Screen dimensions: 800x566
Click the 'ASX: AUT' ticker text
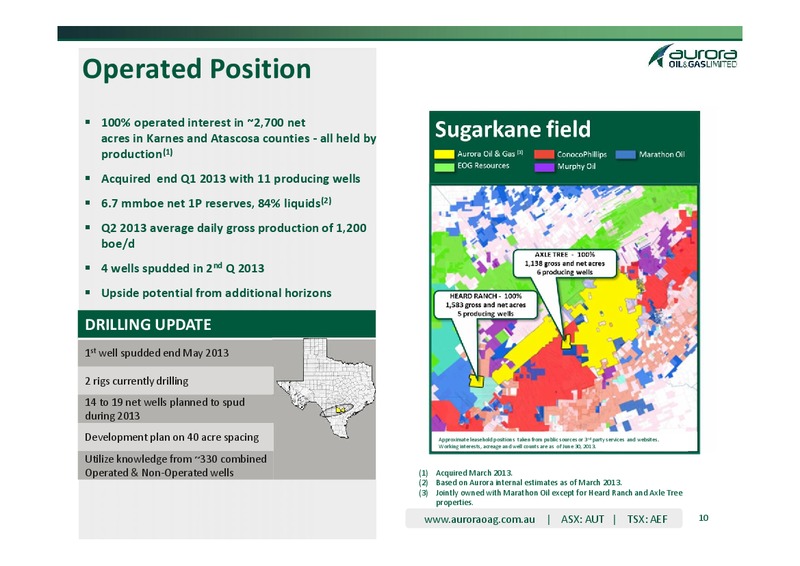pos(582,519)
